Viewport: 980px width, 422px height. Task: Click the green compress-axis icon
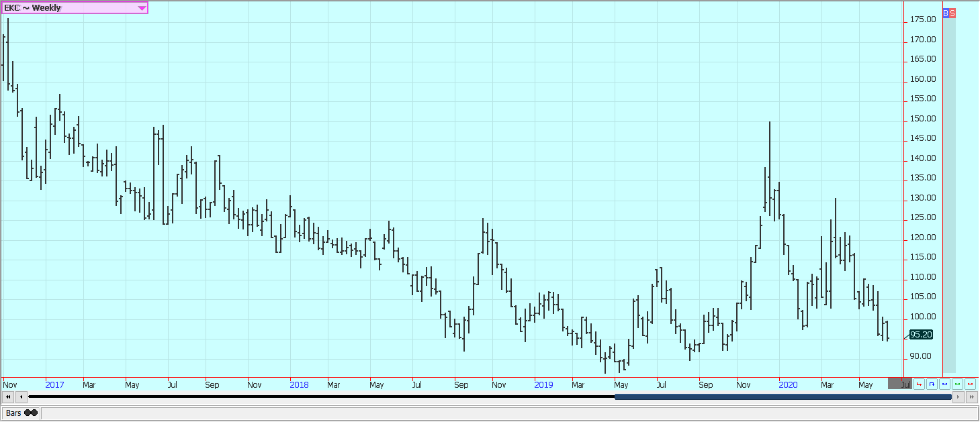point(957,384)
